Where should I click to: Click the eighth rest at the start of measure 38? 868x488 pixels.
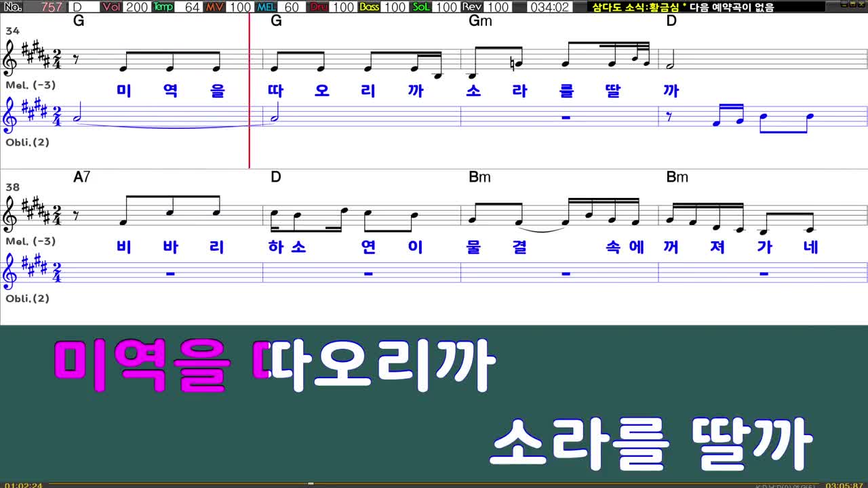76,216
